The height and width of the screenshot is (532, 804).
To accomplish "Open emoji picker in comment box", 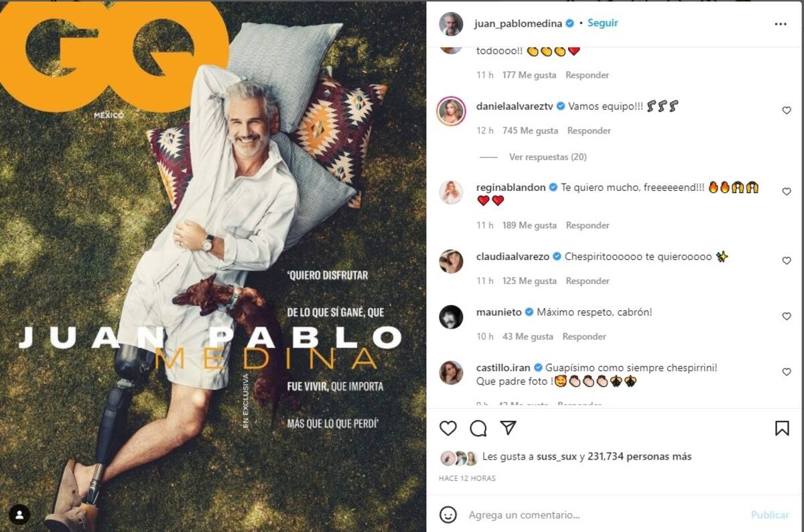I will click(x=448, y=515).
